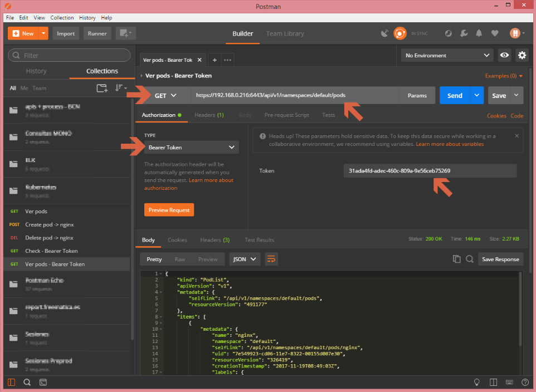Open the response Cookies tab

point(177,240)
